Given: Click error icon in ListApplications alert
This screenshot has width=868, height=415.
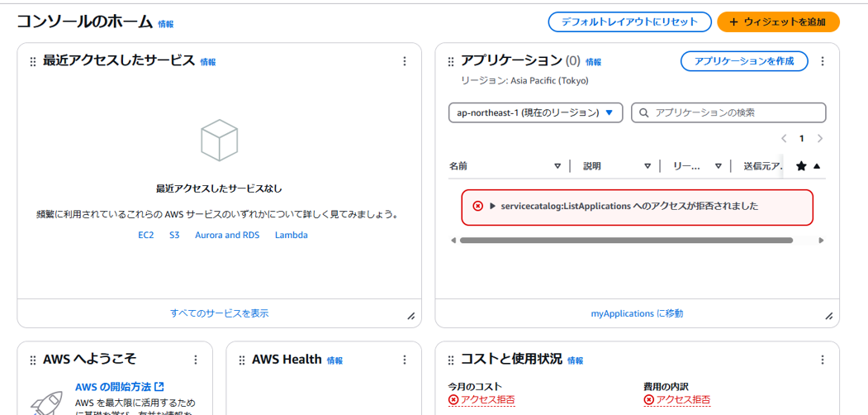Looking at the screenshot, I should tap(477, 206).
